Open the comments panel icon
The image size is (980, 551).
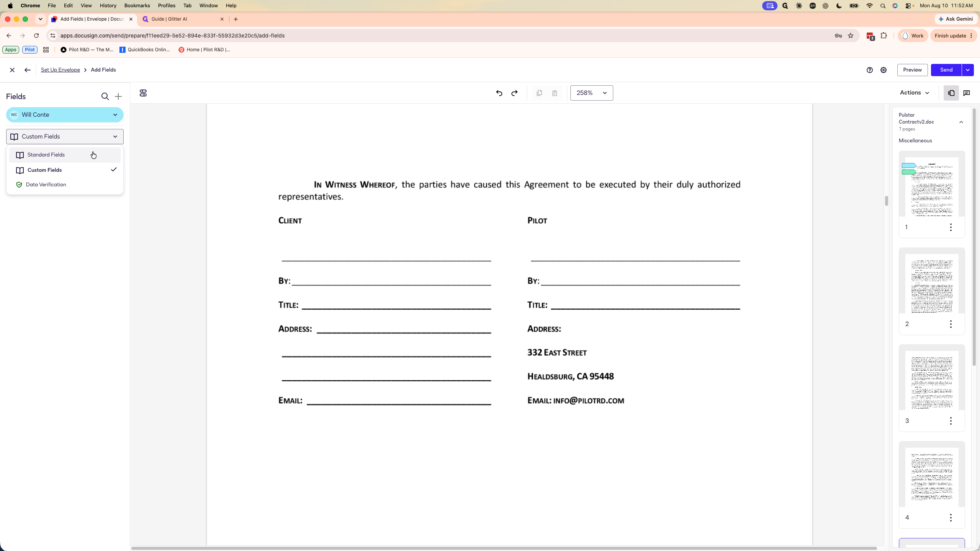coord(967,93)
